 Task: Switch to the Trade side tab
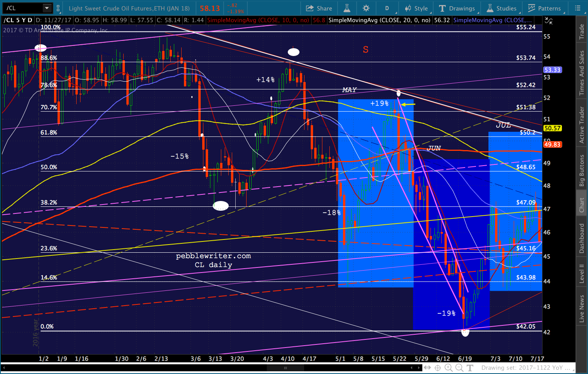pos(582,31)
